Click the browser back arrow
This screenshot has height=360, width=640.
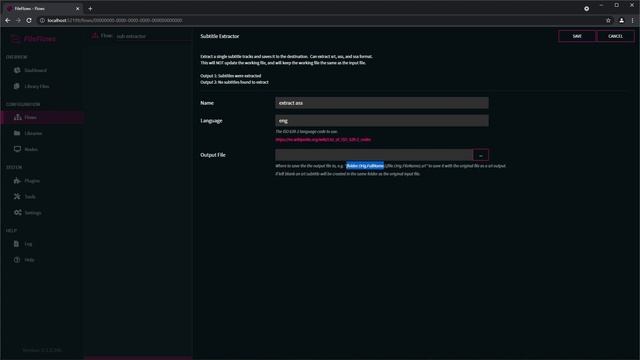click(x=8, y=20)
